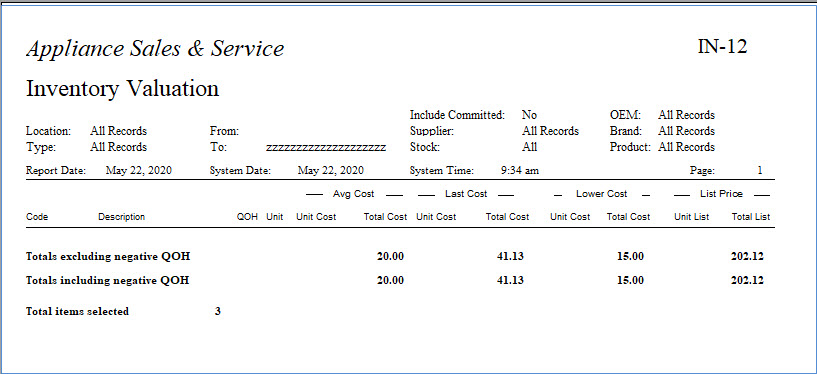Select 'All Records' value beside OEM
The height and width of the screenshot is (374, 817).
(686, 115)
